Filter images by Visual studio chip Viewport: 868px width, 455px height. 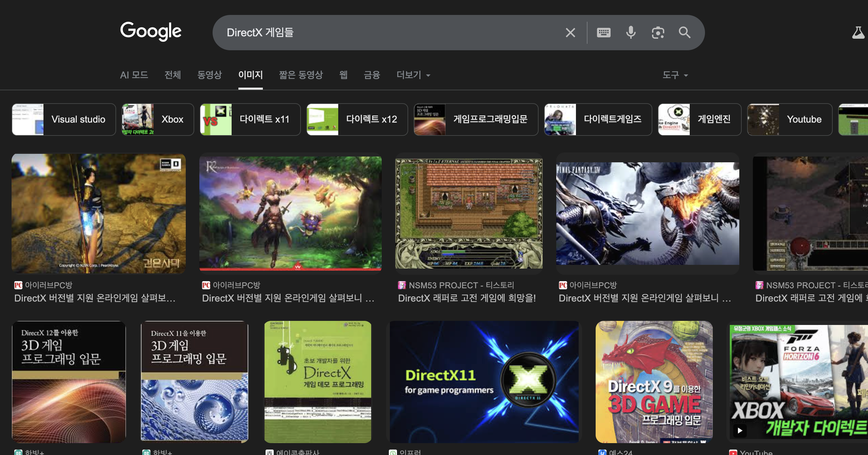[x=64, y=120]
